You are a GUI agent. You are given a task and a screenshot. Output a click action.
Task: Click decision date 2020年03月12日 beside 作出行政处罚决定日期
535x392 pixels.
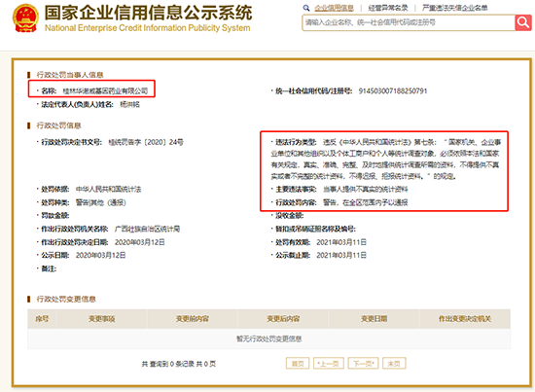(x=139, y=242)
